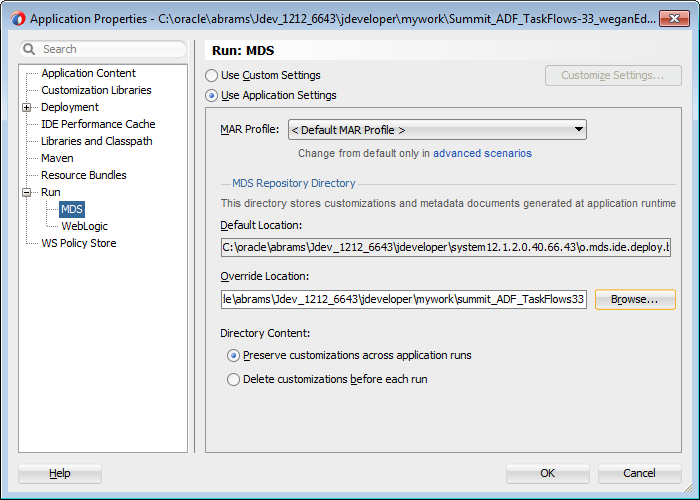Open Libraries and Classpath settings
Viewport: 700px width, 500px height.
(97, 141)
